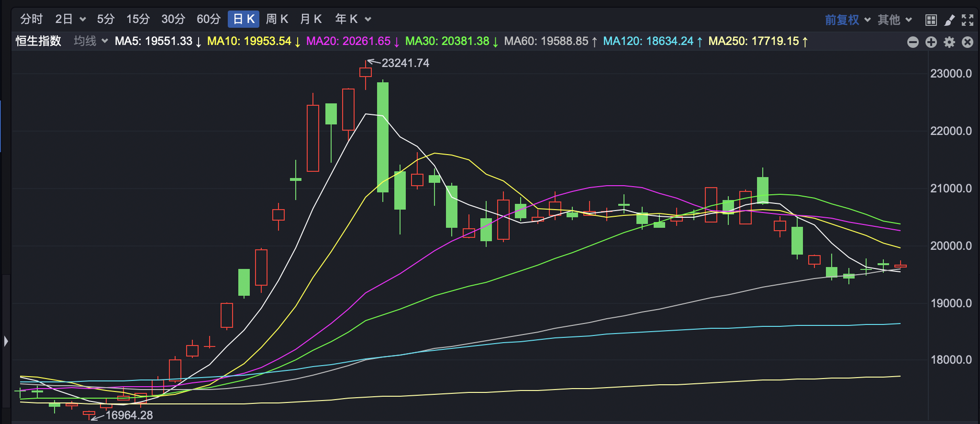Click the candlestick at the 23241.74 peak

366,72
